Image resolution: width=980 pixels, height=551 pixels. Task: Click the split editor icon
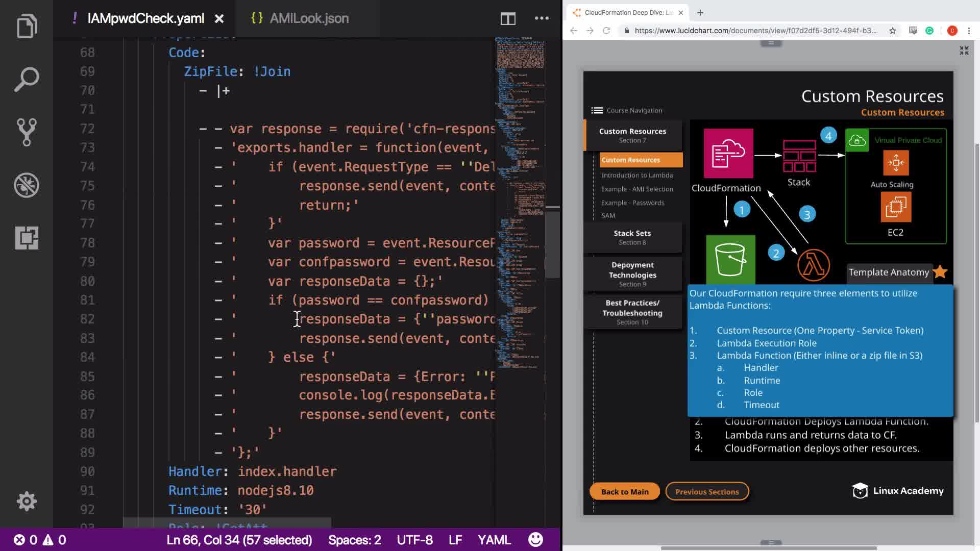pos(508,19)
